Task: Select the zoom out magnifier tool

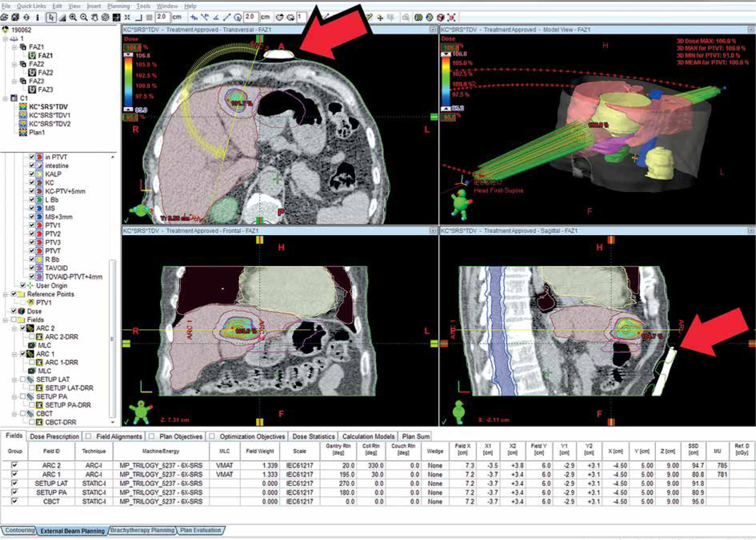Action: (x=84, y=17)
